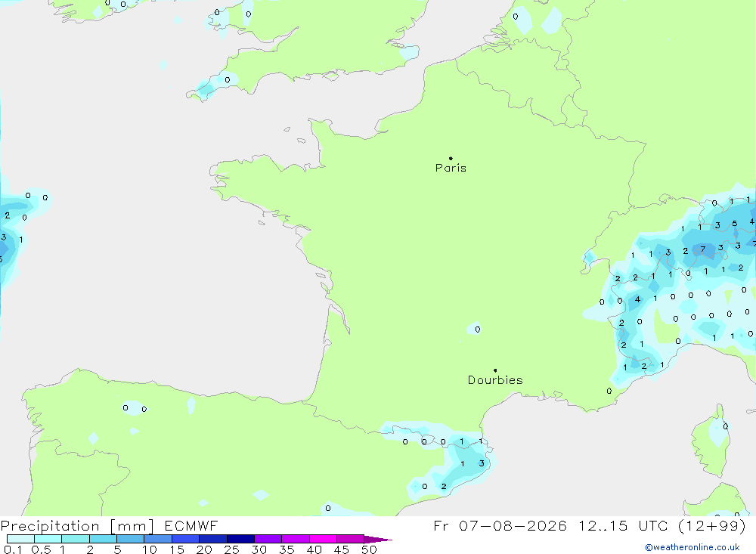Pick the lightest 0.1–0.5 mm legend swatch
Image resolution: width=756 pixels, height=554 pixels.
20,539
